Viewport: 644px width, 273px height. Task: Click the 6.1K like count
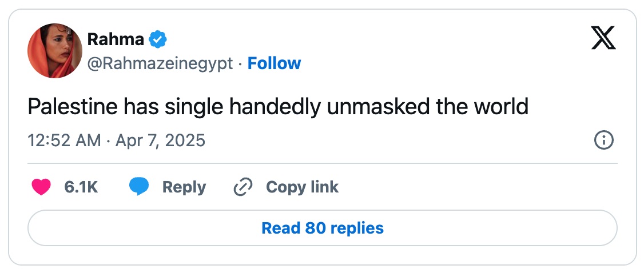pyautogui.click(x=81, y=187)
